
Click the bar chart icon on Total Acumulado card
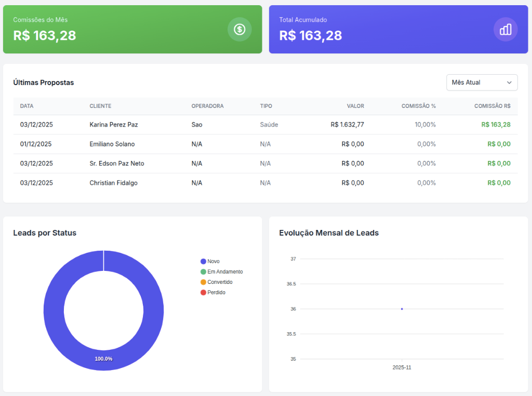[x=506, y=30]
